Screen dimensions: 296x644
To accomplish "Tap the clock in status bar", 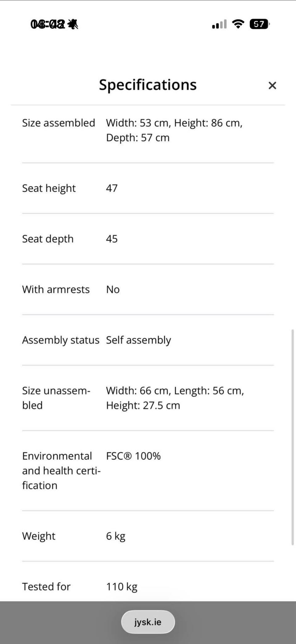I will tap(48, 24).
